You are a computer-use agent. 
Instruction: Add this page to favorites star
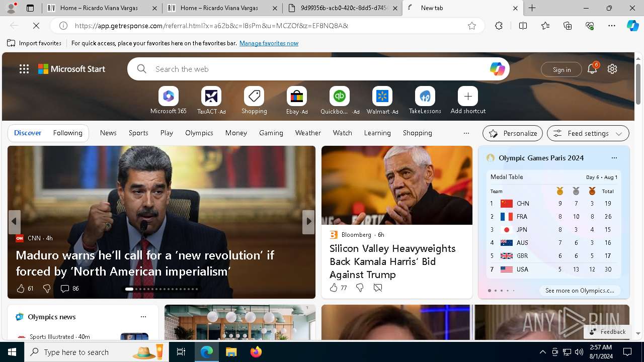click(x=472, y=26)
